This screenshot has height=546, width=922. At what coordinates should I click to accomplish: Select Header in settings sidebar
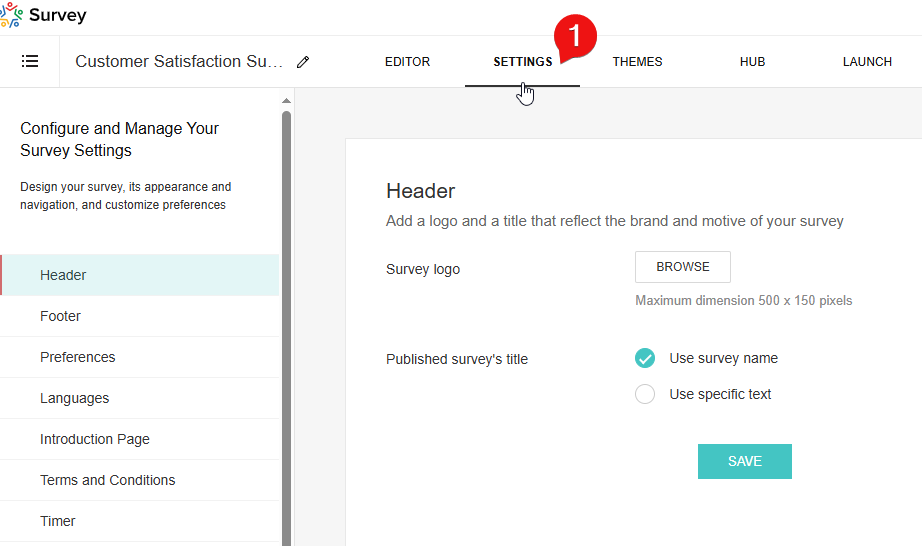tap(63, 275)
